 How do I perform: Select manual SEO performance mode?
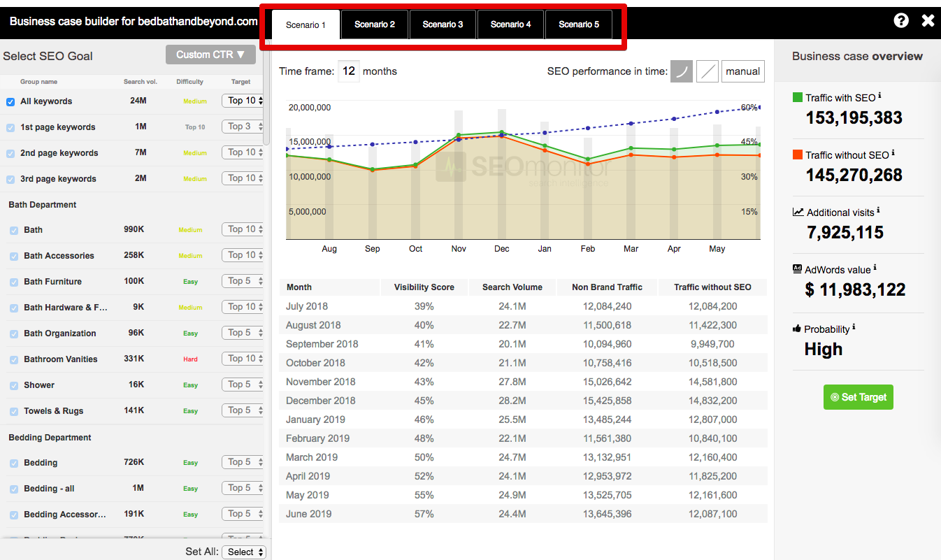[x=742, y=71]
